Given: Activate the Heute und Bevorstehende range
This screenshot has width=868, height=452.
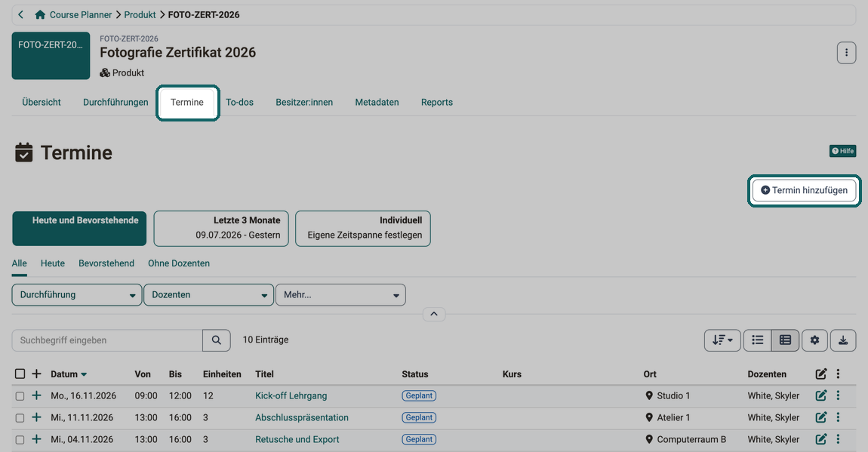Looking at the screenshot, I should click(79, 229).
